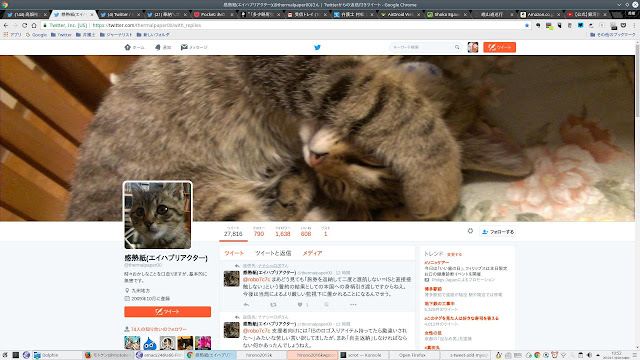The image size is (640, 360).
Task: Open the Apps (アプリ) shortcut
Action: [12, 35]
